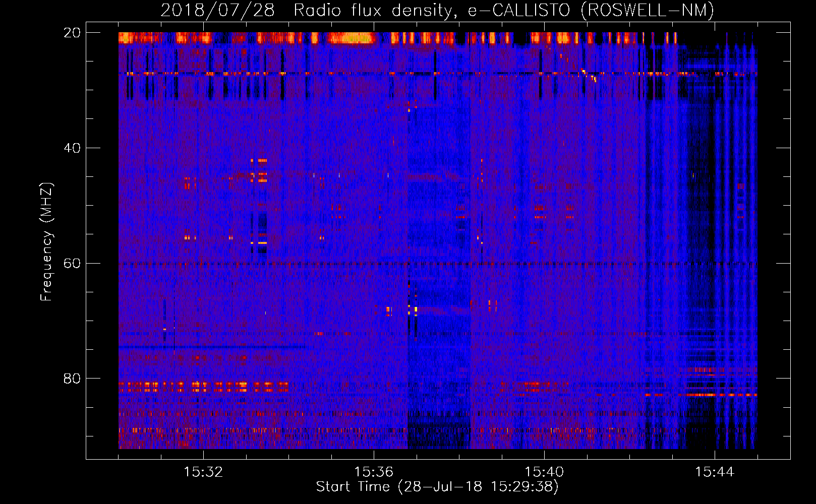Click the plot title 'Radio flux density, e-CALLISTO (ROSWELL-NM)'

504,10
